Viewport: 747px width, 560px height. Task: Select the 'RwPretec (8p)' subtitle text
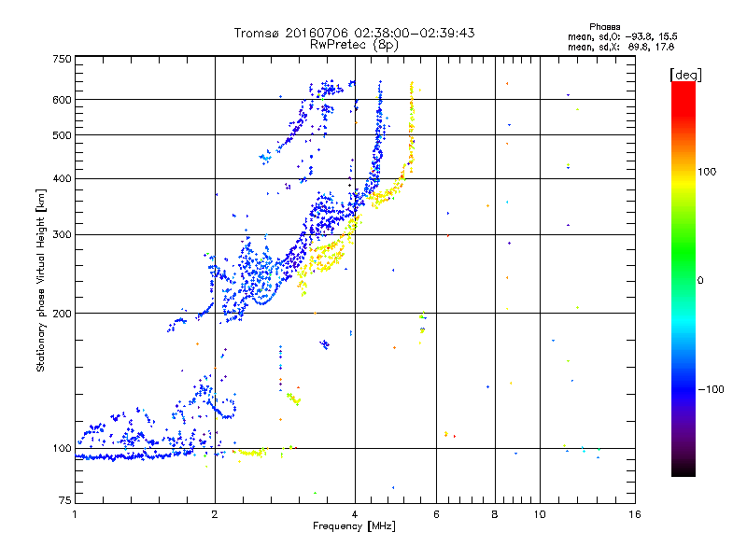354,45
